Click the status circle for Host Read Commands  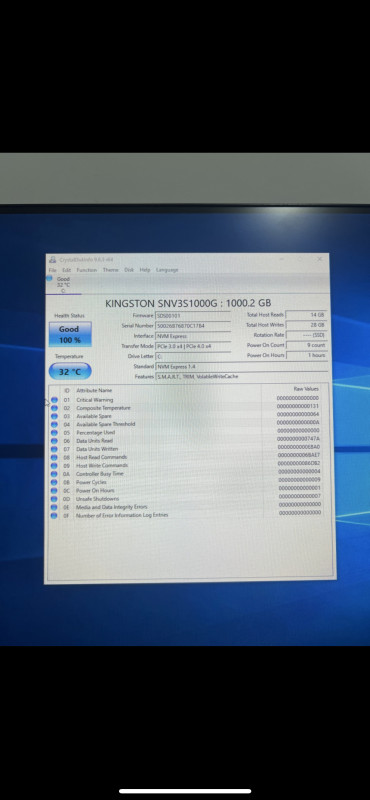coord(54,458)
